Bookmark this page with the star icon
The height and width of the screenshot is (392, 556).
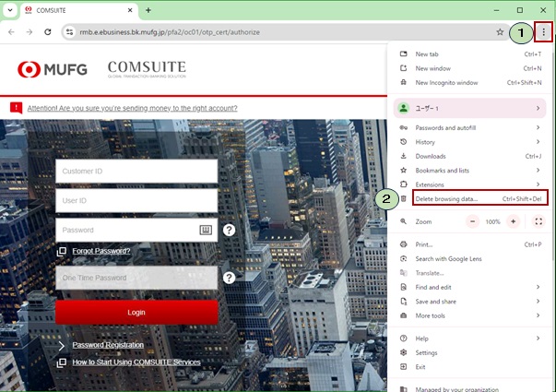coord(500,32)
